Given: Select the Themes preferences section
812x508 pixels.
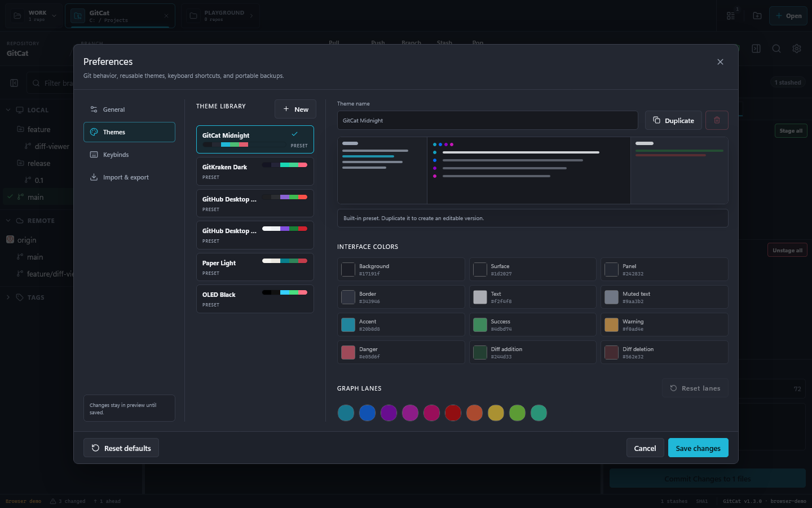Looking at the screenshot, I should [129, 132].
